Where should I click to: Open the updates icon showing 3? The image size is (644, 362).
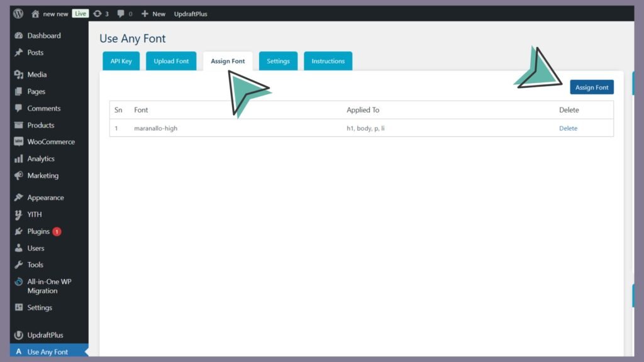pos(97,14)
